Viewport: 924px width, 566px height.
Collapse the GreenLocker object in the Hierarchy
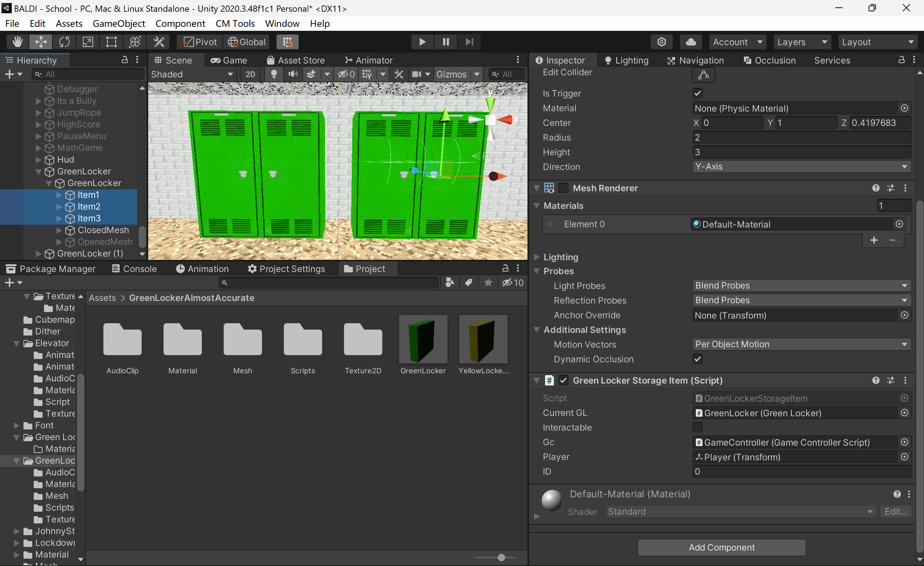[x=39, y=171]
